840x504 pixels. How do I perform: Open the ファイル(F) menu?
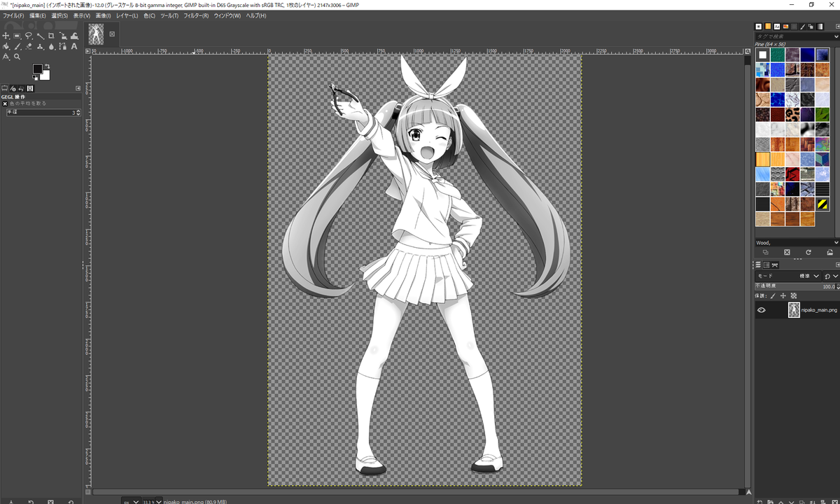pos(13,15)
